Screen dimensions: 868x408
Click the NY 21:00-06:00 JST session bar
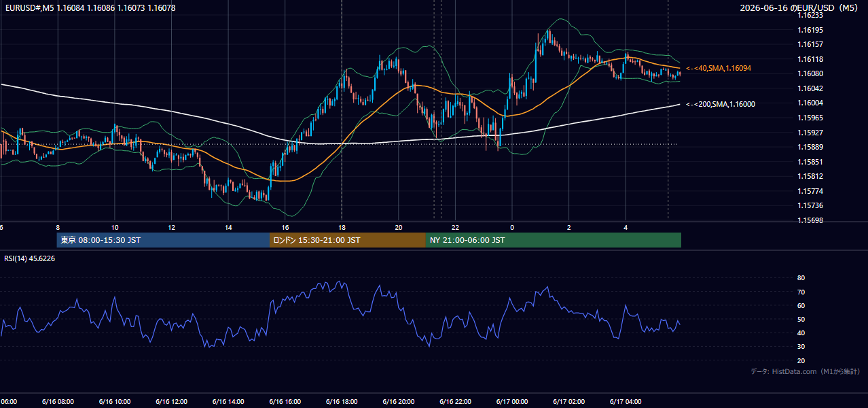(x=554, y=240)
